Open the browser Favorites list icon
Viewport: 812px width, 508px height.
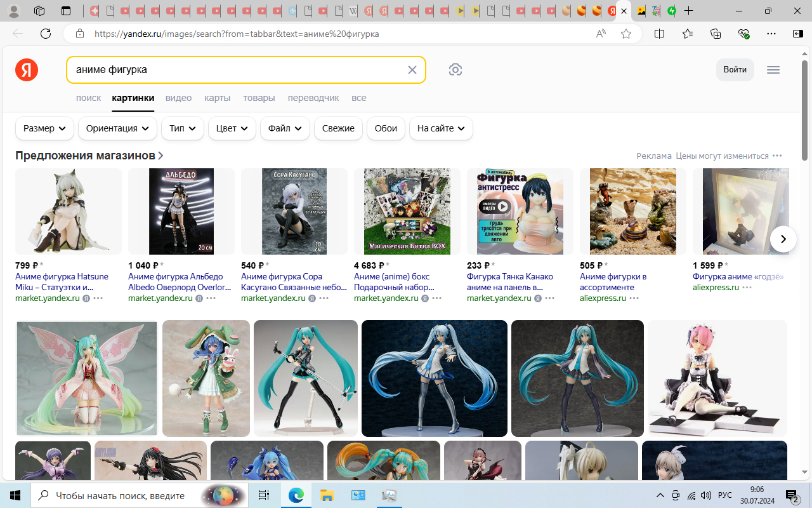click(x=688, y=34)
